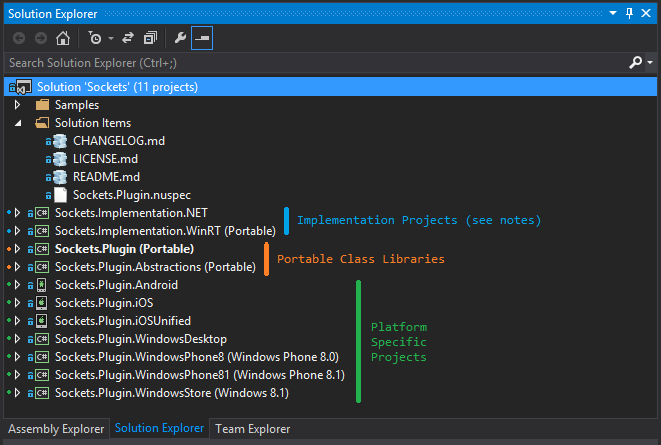Screen dimensions: 661x445
Task: Collapse the Solution Items folder
Action: pos(18,123)
